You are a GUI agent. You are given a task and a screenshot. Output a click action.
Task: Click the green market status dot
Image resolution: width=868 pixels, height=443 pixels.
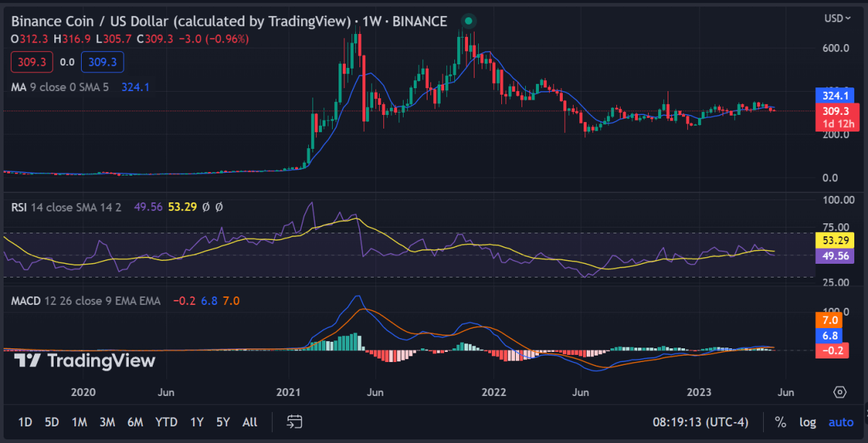[469, 21]
